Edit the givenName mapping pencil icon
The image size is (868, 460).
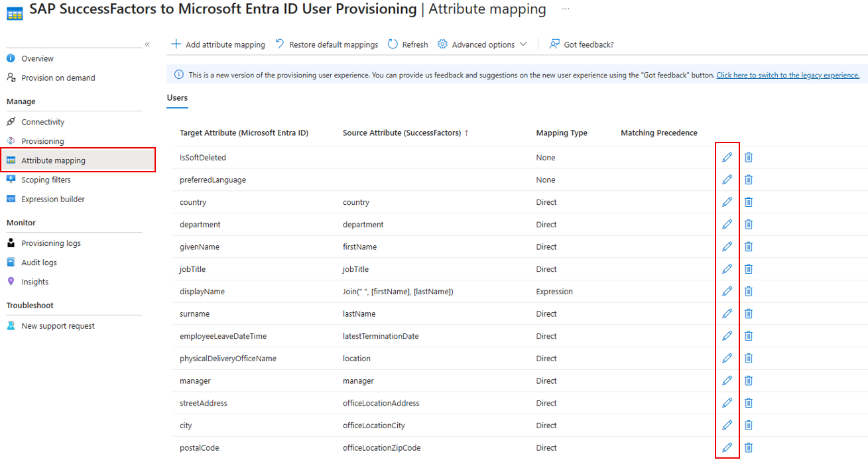[727, 247]
